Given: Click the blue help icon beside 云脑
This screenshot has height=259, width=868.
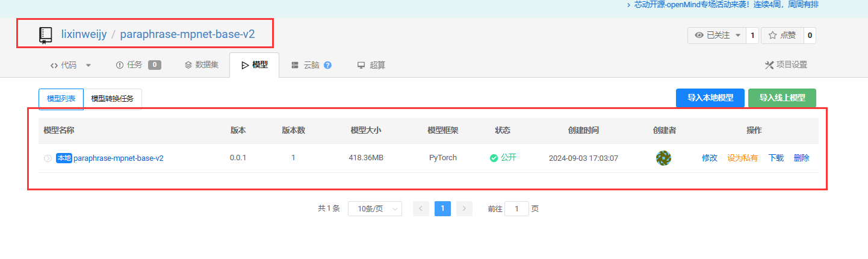Looking at the screenshot, I should [x=327, y=65].
